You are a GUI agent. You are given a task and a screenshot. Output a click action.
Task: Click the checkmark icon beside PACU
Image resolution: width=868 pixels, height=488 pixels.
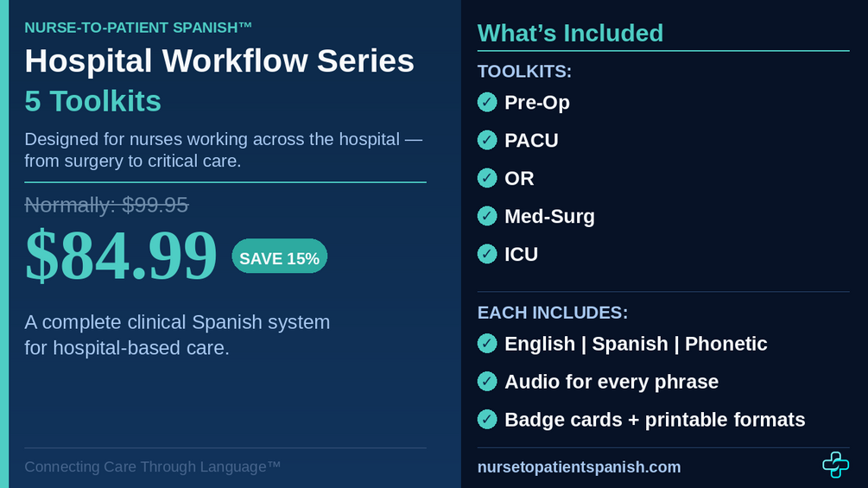click(x=487, y=140)
